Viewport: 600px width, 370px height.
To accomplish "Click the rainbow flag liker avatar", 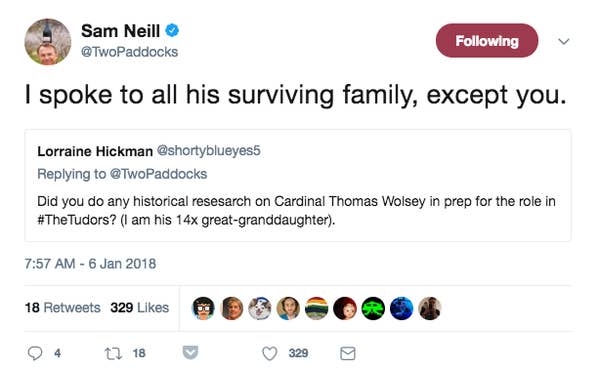I will (x=316, y=308).
